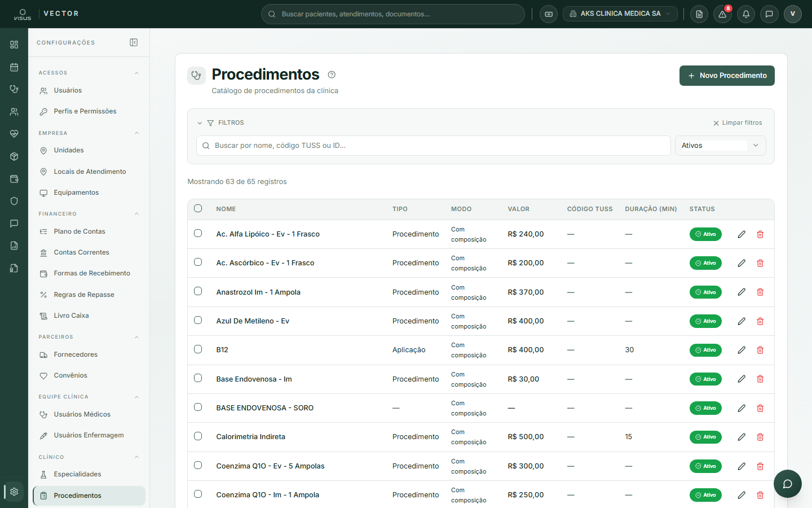The width and height of the screenshot is (812, 508).
Task: Select Calorimetria Indireta row checkbox
Action: click(198, 436)
